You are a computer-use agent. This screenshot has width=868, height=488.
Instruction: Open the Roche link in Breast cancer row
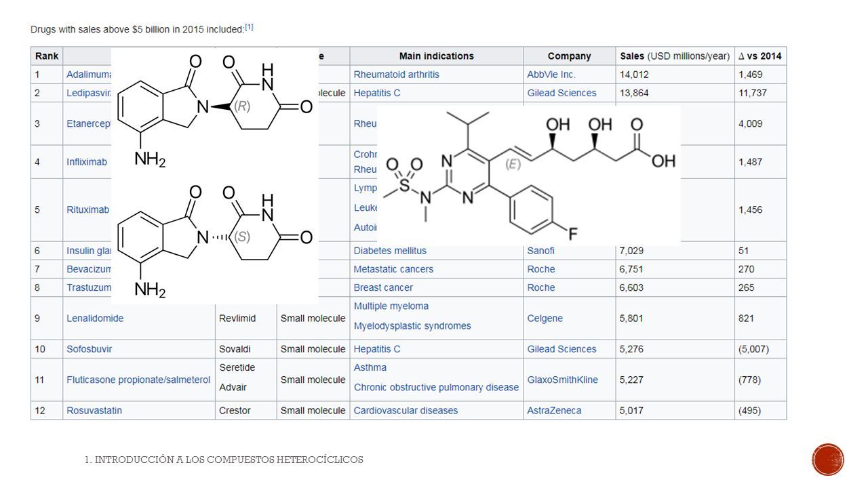(541, 287)
